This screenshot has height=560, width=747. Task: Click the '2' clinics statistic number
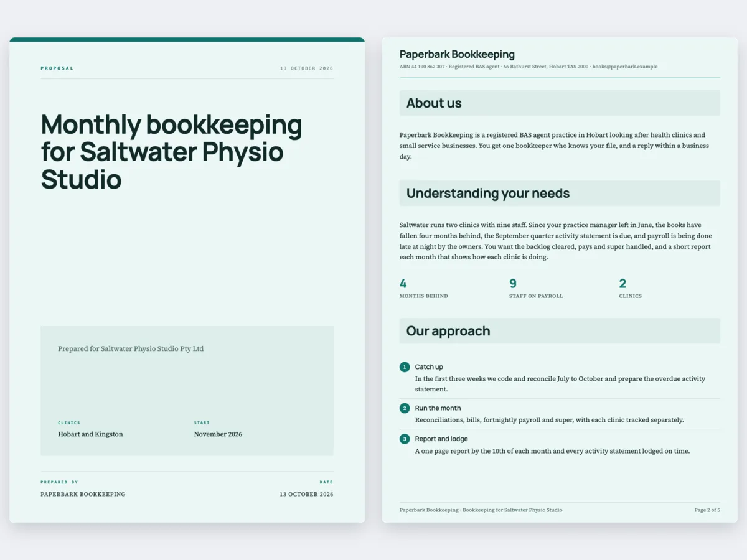click(x=622, y=284)
